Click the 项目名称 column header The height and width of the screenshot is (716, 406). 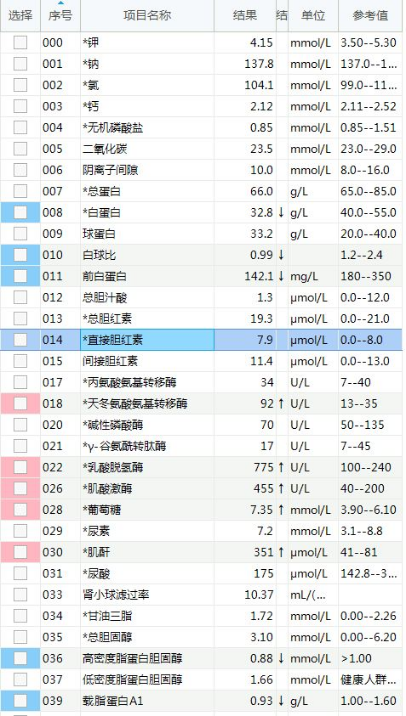click(148, 16)
